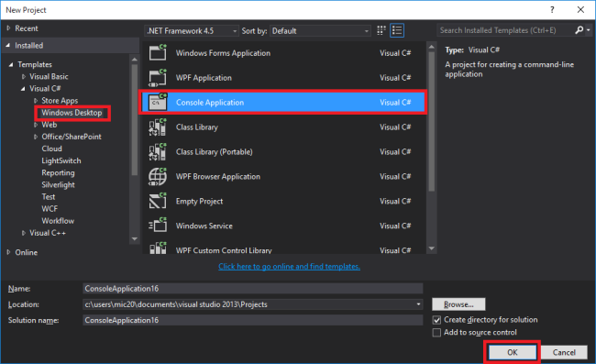This screenshot has height=364, width=596.
Task: Uncheck Create directory for solution
Action: (436, 320)
